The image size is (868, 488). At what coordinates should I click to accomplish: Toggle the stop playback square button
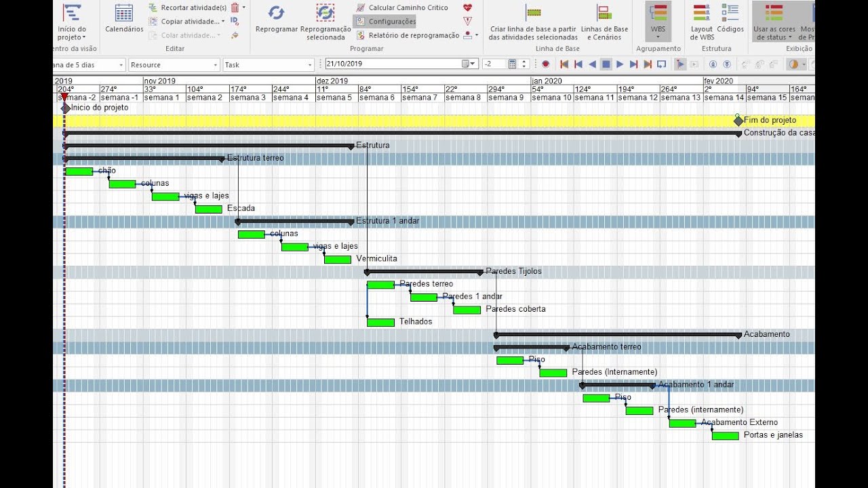tap(606, 64)
